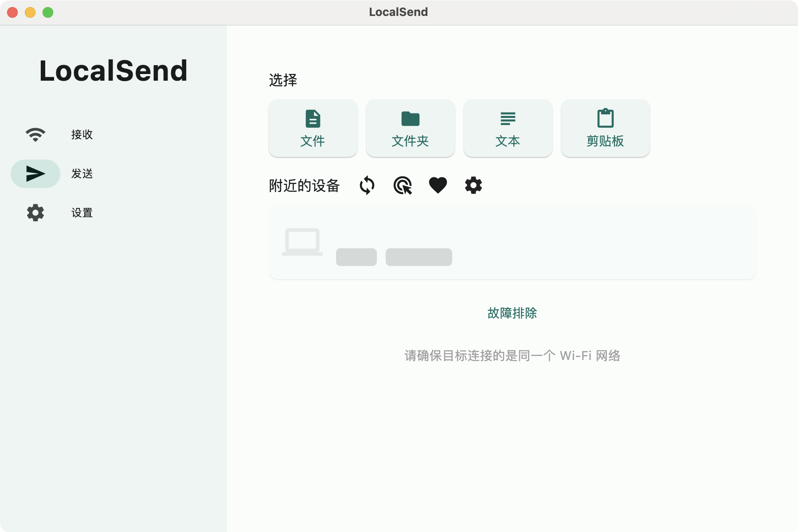
Task: Minimize window with the yellow button
Action: 30,12
